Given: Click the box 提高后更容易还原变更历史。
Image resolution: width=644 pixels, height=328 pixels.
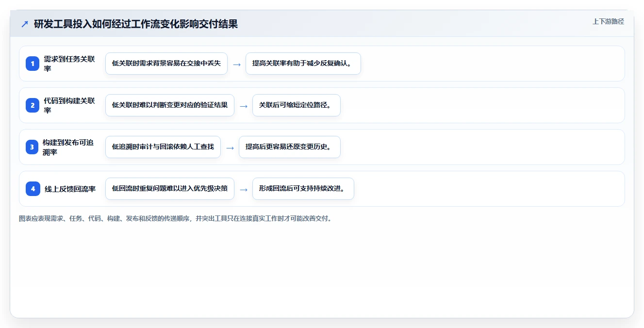Looking at the screenshot, I should click(290, 147).
